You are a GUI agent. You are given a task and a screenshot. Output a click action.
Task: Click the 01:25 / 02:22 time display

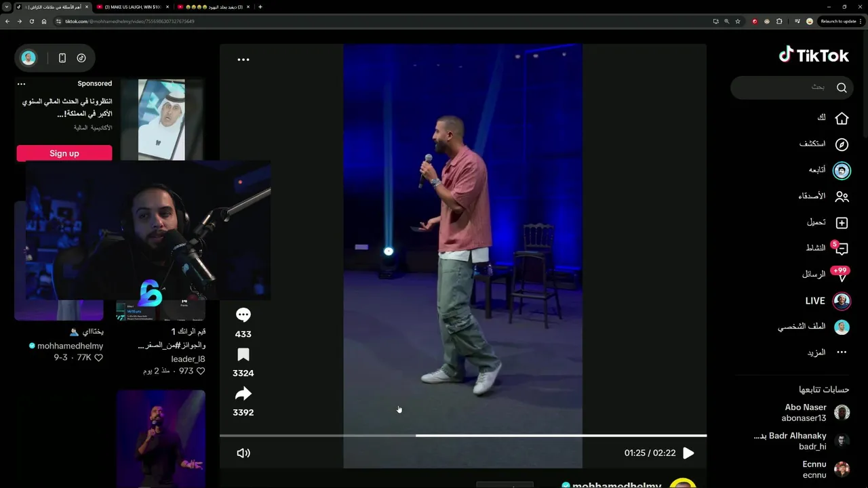pyautogui.click(x=650, y=453)
